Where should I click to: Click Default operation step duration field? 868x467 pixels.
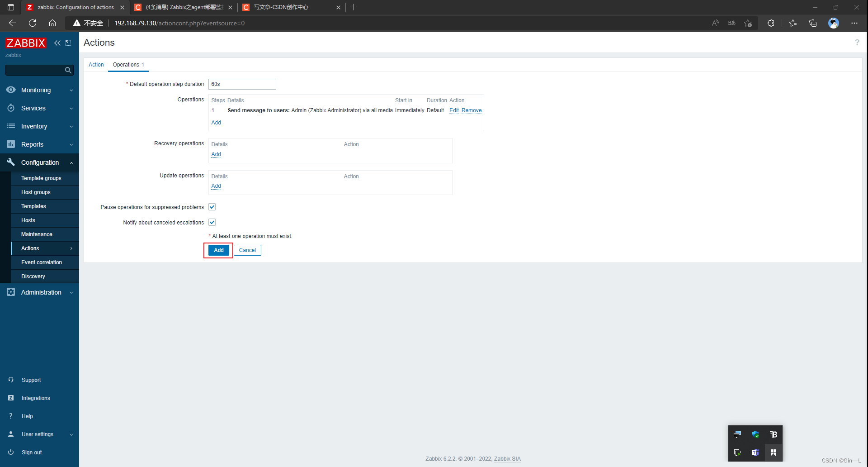242,84
